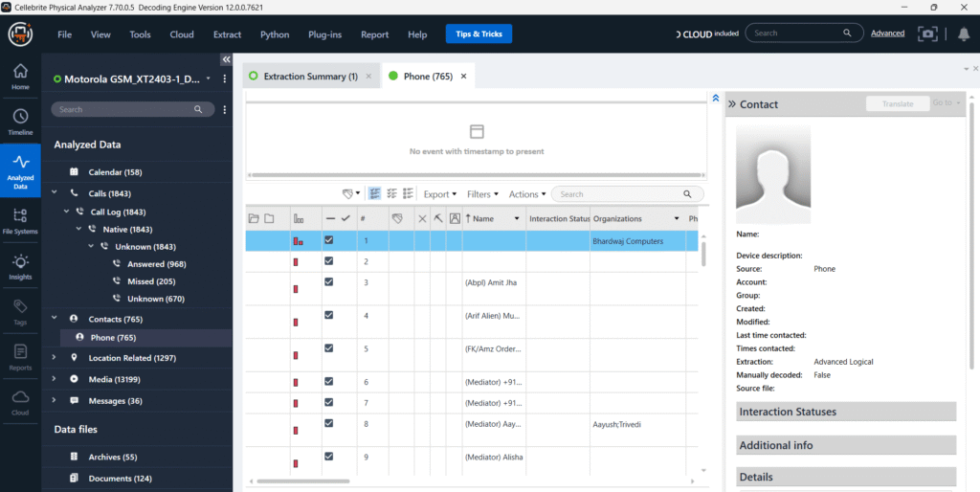Open the Reports sidebar view
The image size is (980, 492).
click(x=20, y=357)
